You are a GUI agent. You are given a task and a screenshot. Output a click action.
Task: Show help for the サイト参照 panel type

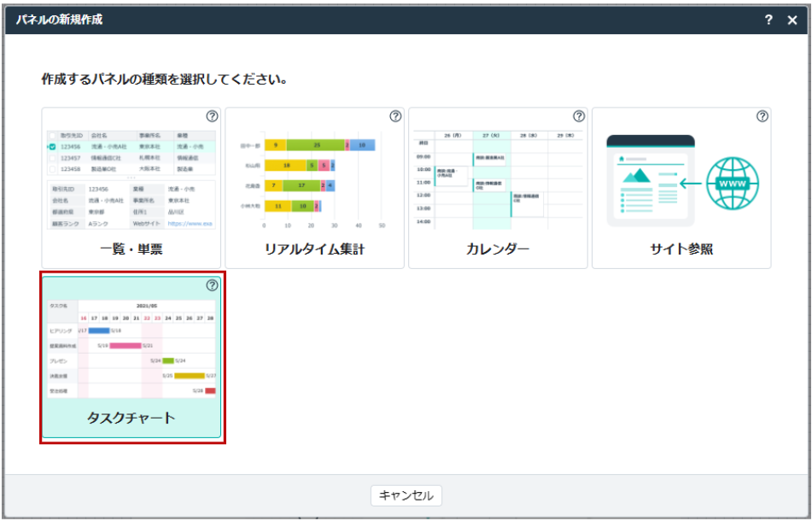point(762,116)
